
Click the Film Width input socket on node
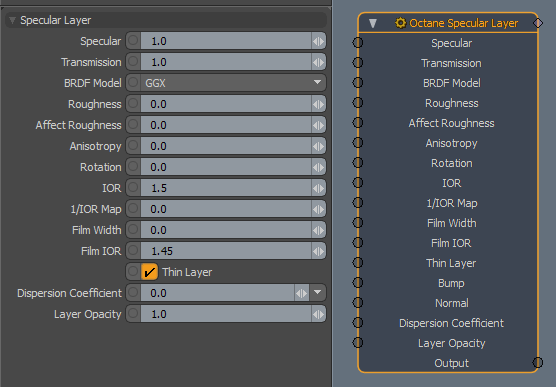pos(358,222)
